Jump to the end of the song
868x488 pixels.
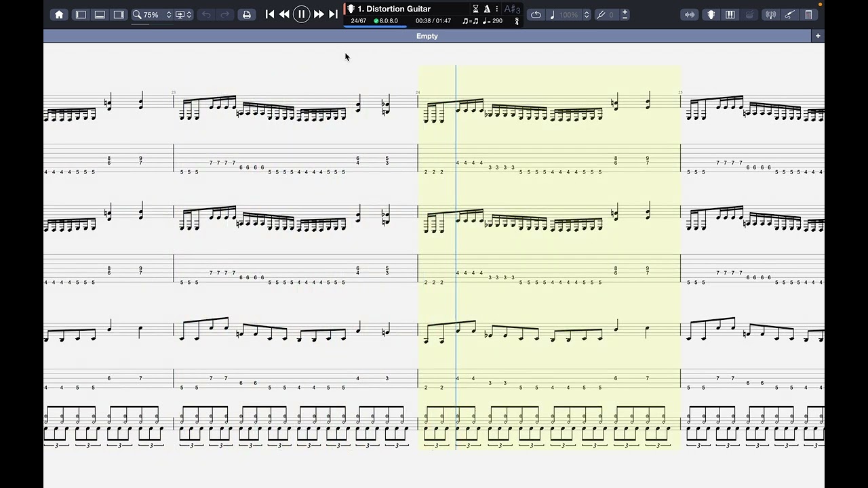tap(333, 14)
